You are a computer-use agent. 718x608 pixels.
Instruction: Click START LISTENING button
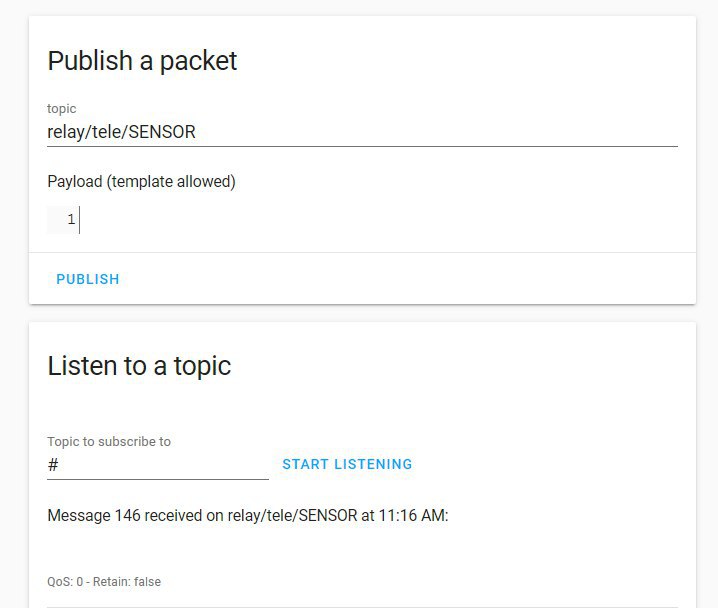(x=347, y=464)
